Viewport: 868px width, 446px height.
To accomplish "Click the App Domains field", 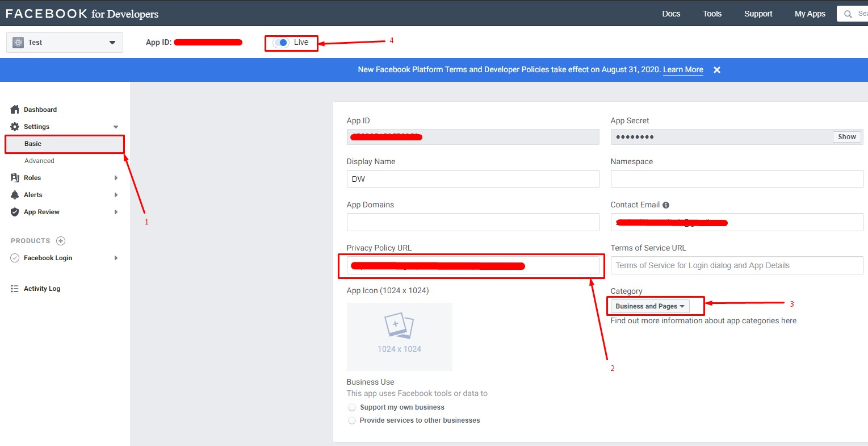I will tap(473, 222).
